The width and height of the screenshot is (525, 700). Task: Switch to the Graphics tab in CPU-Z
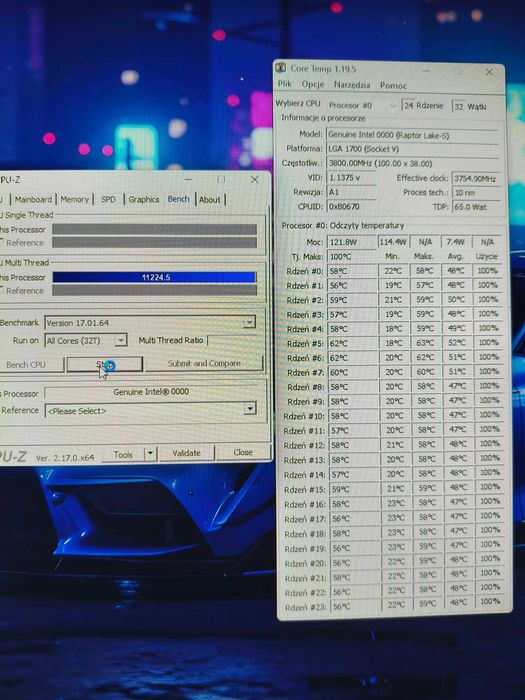[x=144, y=200]
